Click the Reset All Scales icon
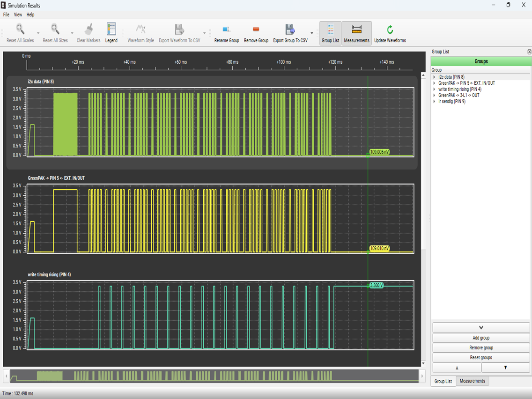Image resolution: width=532 pixels, height=399 pixels. pos(20,30)
